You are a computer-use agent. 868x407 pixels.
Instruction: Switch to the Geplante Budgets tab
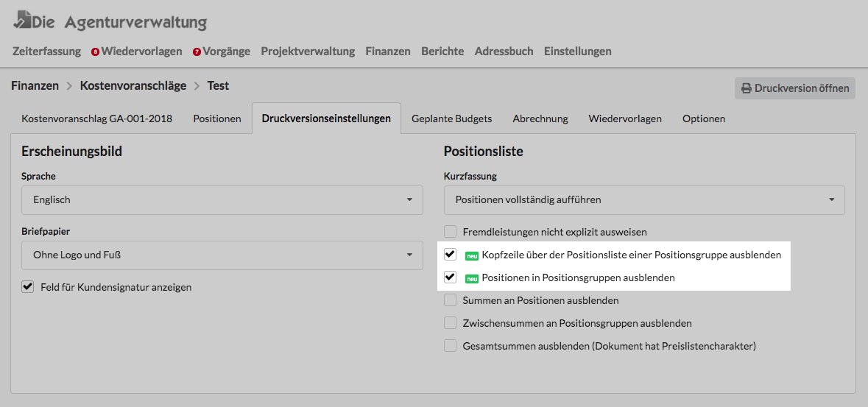452,118
